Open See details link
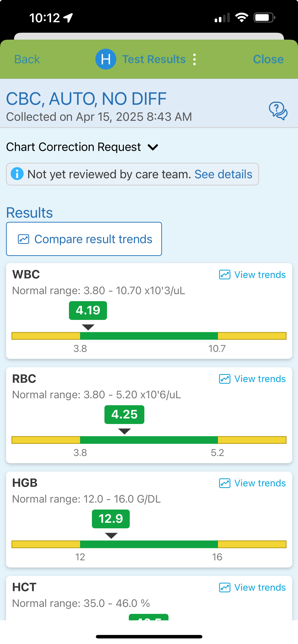This screenshot has width=298, height=644. [223, 174]
